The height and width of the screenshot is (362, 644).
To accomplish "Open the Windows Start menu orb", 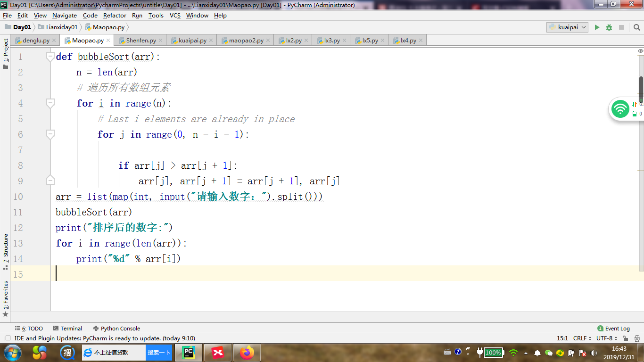I will (12, 353).
